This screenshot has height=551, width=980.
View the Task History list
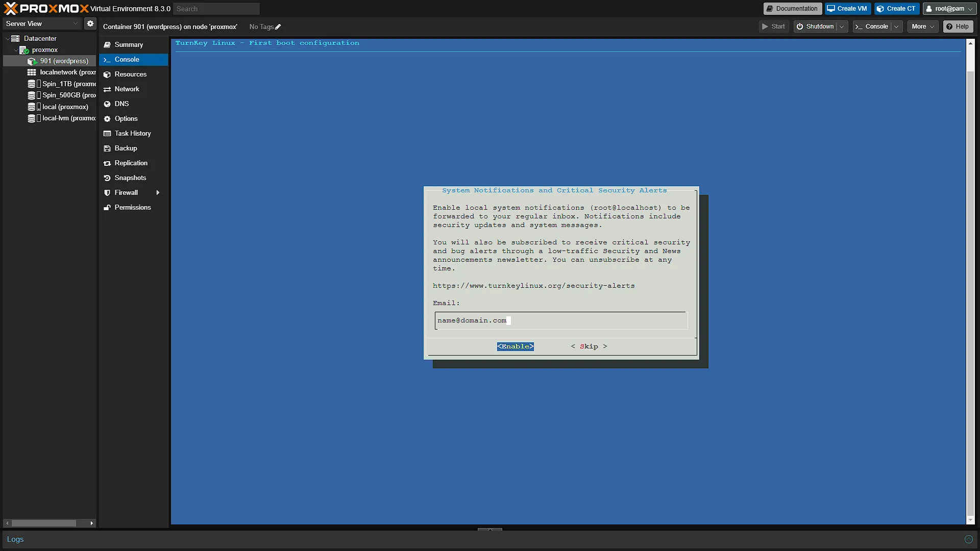pyautogui.click(x=134, y=133)
